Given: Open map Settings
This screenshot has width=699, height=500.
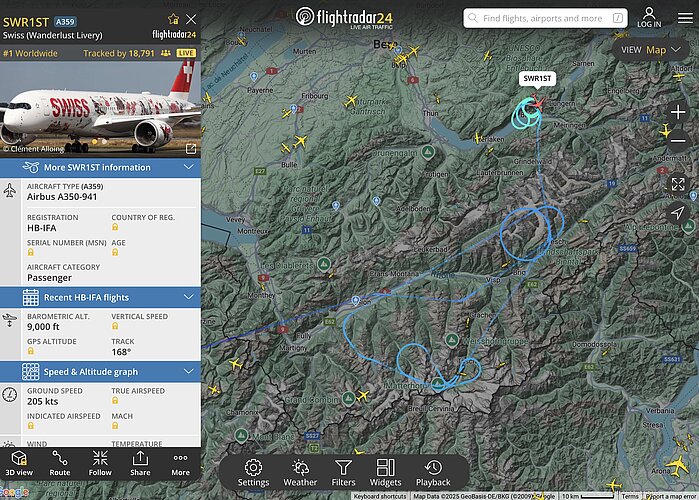Looking at the screenshot, I should coord(253,473).
